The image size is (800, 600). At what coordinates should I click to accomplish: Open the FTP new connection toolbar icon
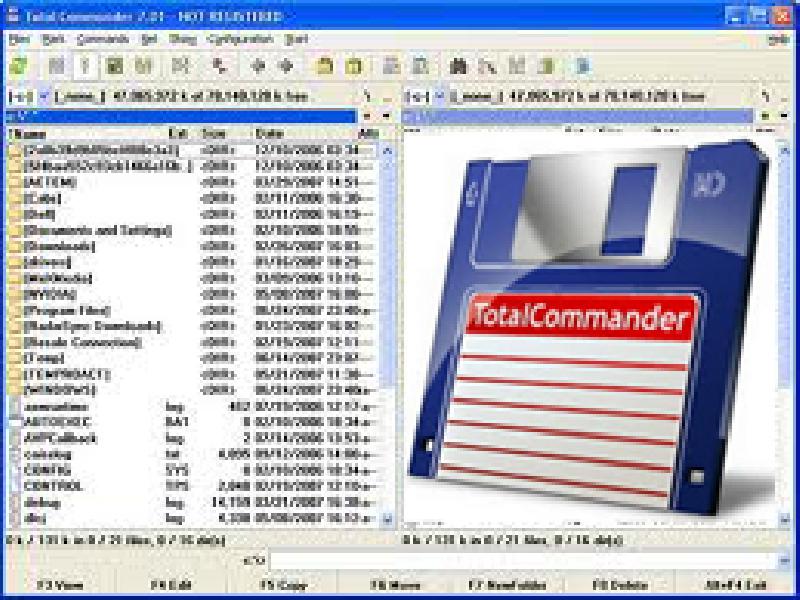click(420, 66)
